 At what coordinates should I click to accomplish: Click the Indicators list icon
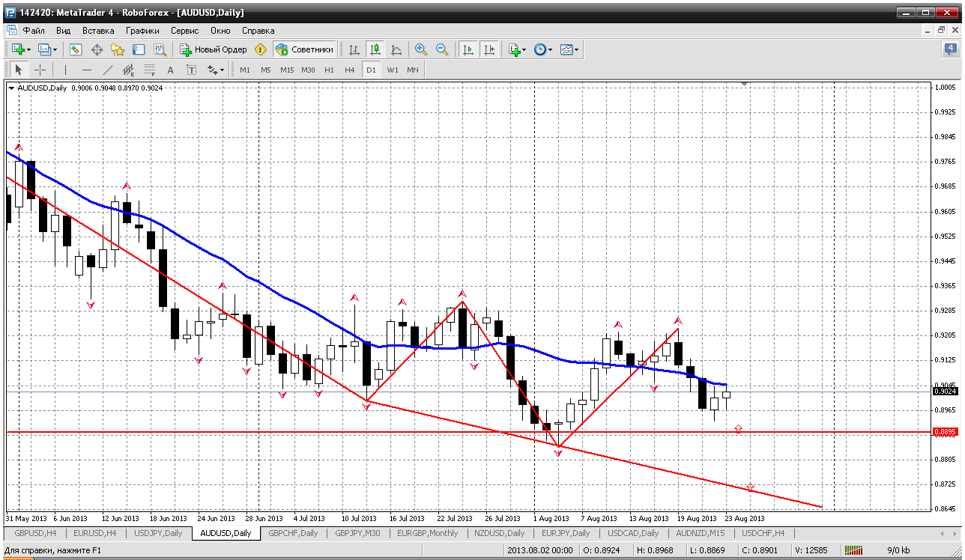point(514,49)
